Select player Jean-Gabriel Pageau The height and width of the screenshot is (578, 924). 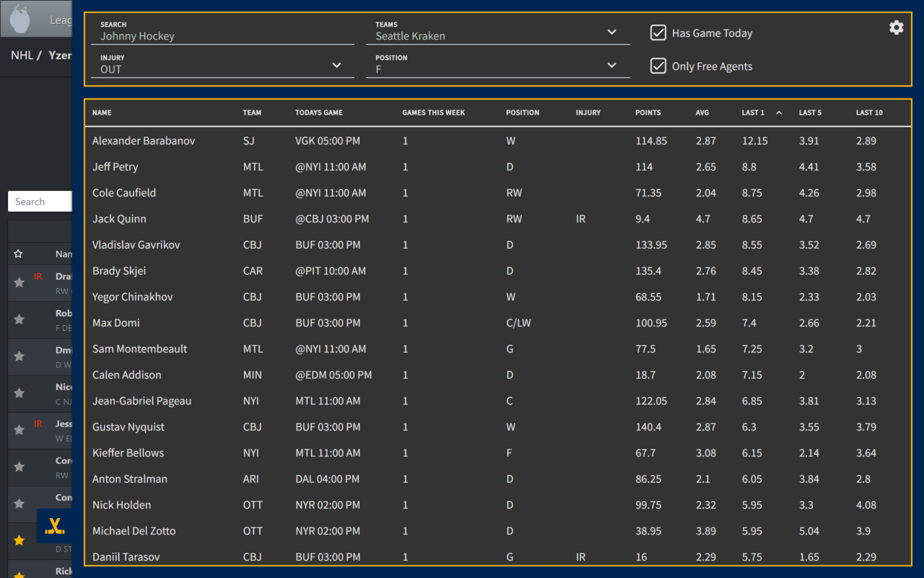tap(142, 401)
